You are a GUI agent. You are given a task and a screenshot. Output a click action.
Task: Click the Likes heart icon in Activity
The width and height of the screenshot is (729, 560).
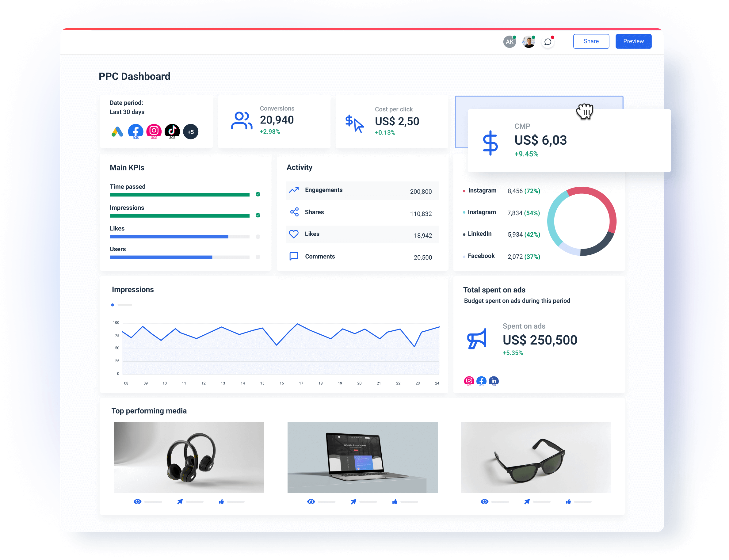pyautogui.click(x=294, y=234)
